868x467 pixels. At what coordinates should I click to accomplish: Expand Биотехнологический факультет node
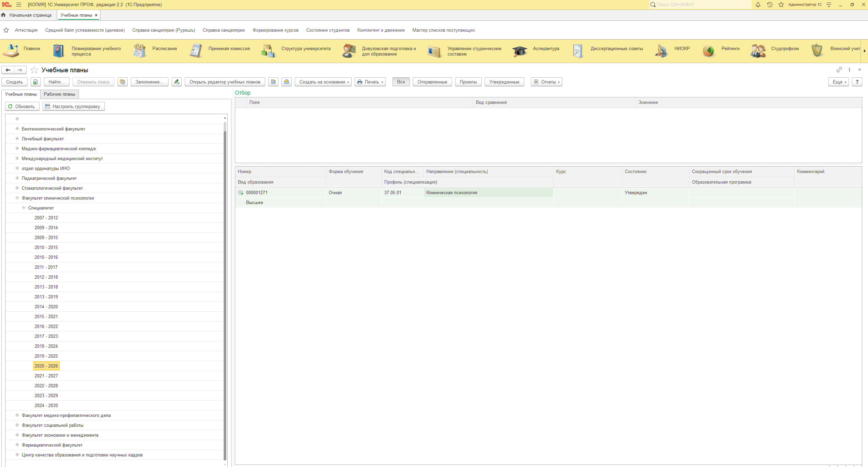coord(17,129)
